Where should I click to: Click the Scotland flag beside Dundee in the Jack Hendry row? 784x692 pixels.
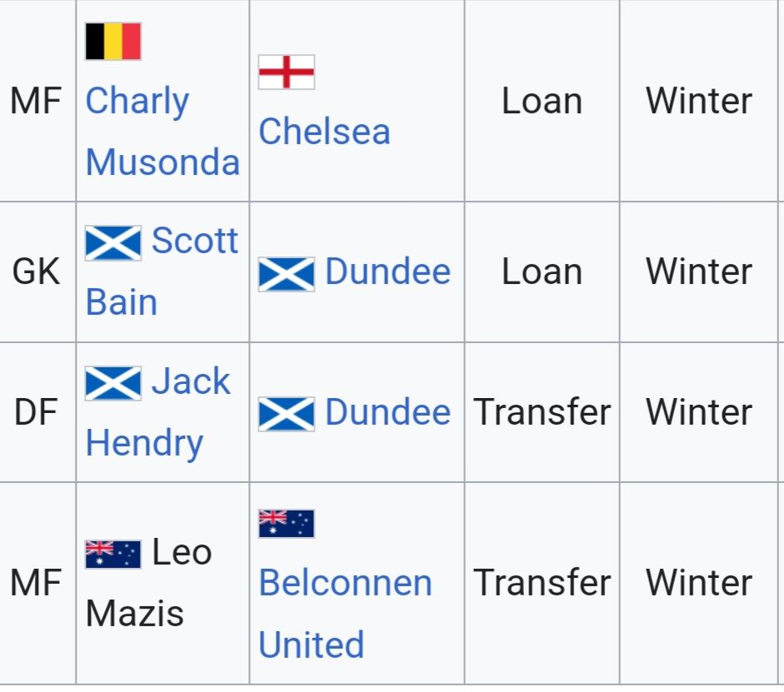click(286, 413)
